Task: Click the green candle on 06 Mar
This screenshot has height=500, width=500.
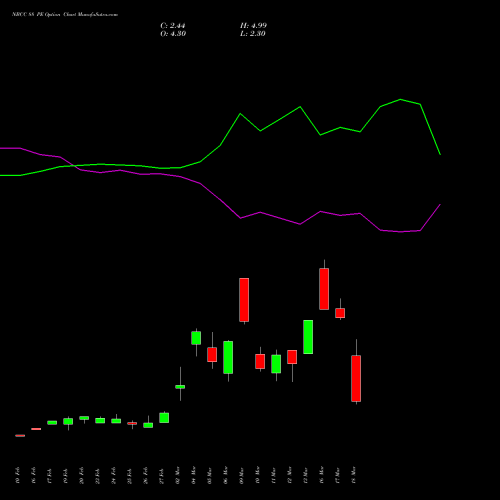Action: pyautogui.click(x=228, y=357)
